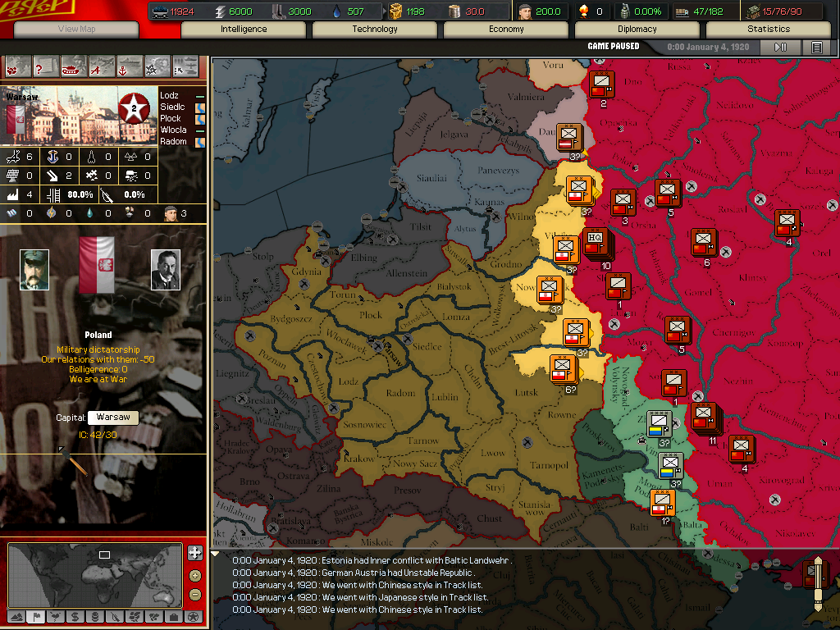The height and width of the screenshot is (630, 840).
Task: Open the game menu list icon
Action: (817, 48)
